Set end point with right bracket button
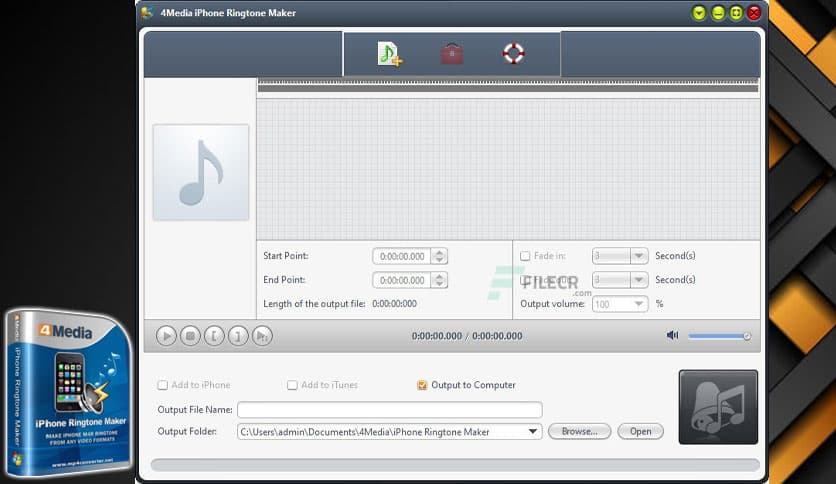 coord(238,336)
